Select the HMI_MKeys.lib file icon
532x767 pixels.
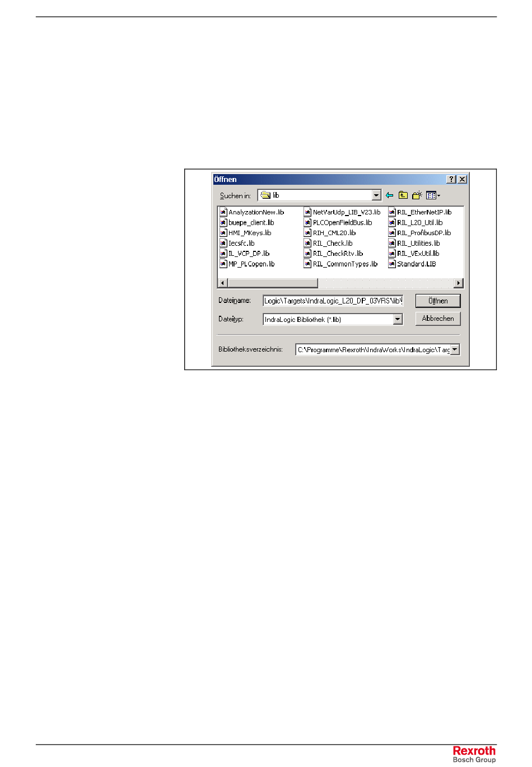[223, 233]
